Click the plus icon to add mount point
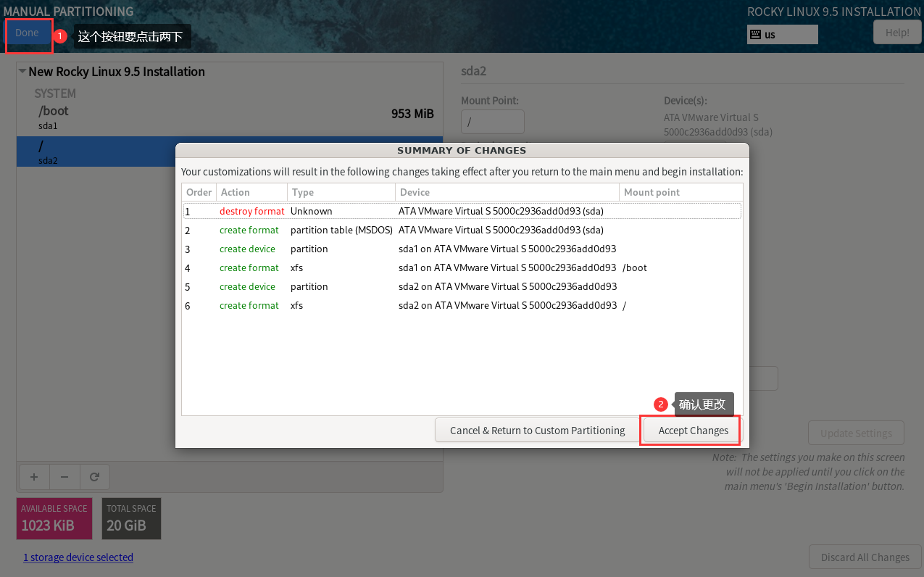 tap(33, 477)
